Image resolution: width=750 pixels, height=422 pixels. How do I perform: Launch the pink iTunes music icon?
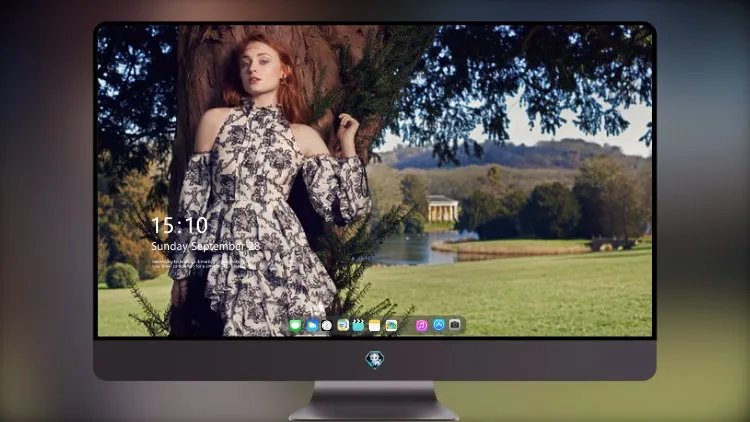pos(422,326)
